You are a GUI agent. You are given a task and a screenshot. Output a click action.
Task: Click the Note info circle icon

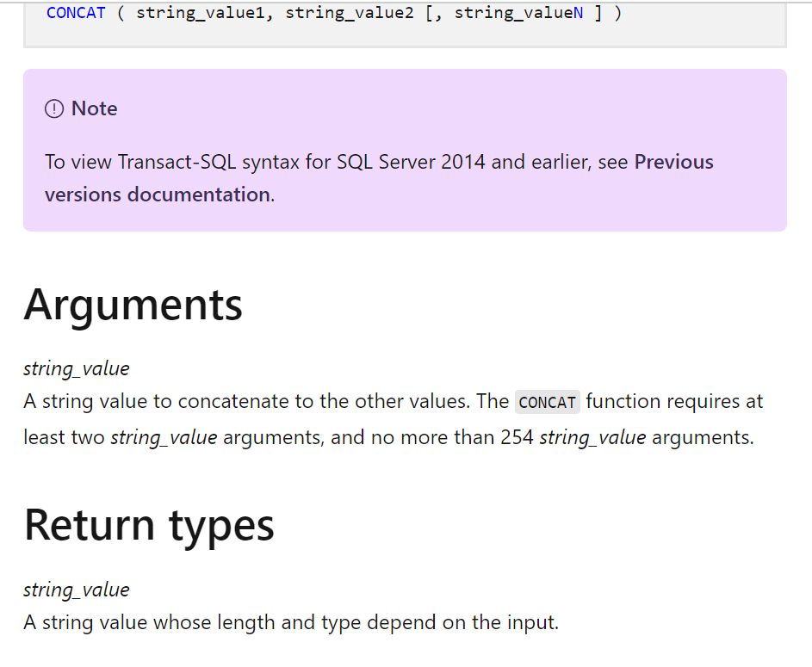(x=54, y=108)
